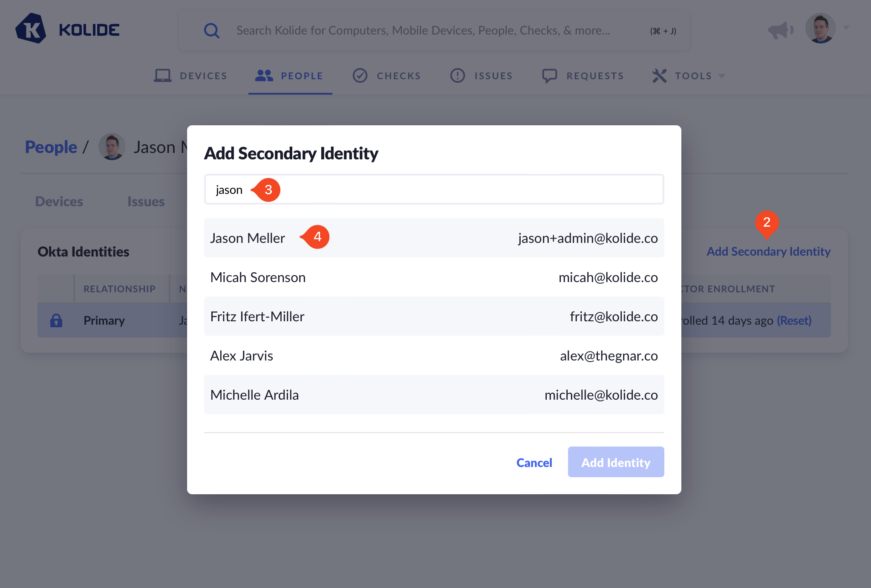Click the Issues alert icon
Screen dimensions: 871x588
(x=458, y=76)
